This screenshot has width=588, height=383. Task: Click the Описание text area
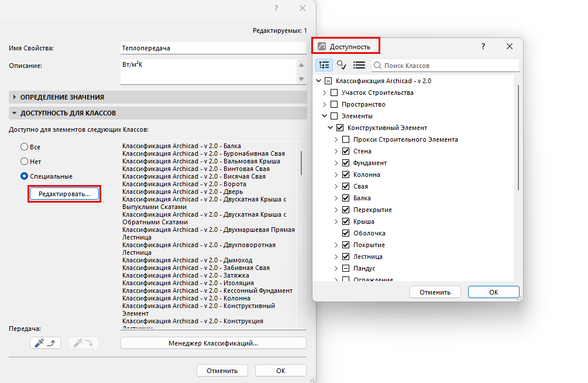coord(209,71)
